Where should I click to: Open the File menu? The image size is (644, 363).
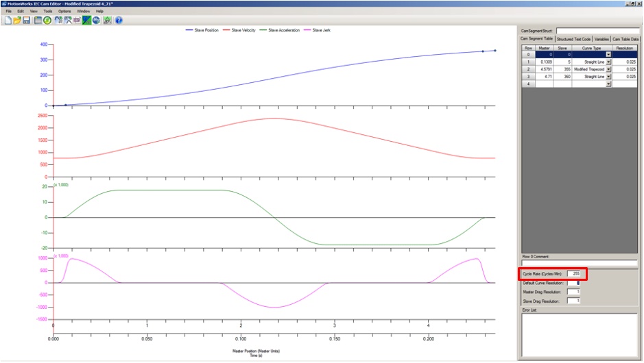coord(9,11)
